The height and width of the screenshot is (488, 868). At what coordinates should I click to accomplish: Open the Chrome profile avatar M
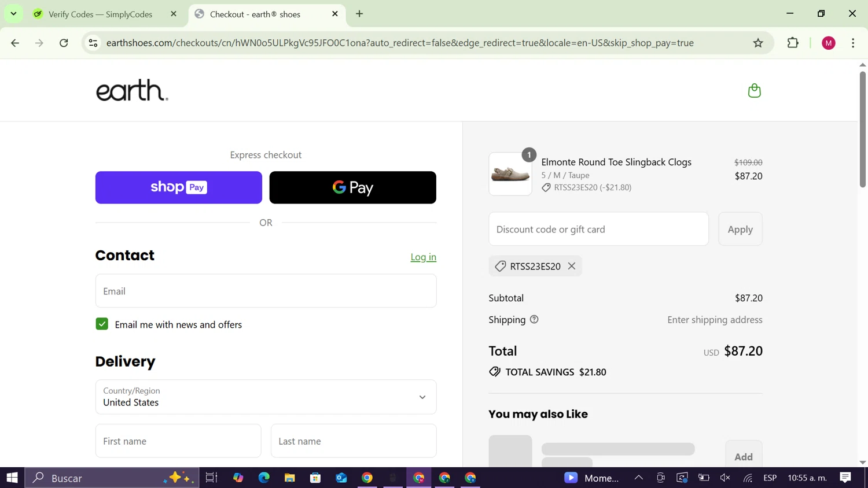pyautogui.click(x=829, y=43)
